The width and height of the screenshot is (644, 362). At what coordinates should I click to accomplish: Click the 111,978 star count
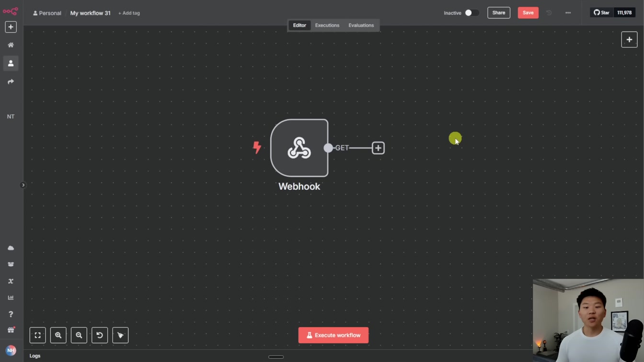click(x=624, y=13)
